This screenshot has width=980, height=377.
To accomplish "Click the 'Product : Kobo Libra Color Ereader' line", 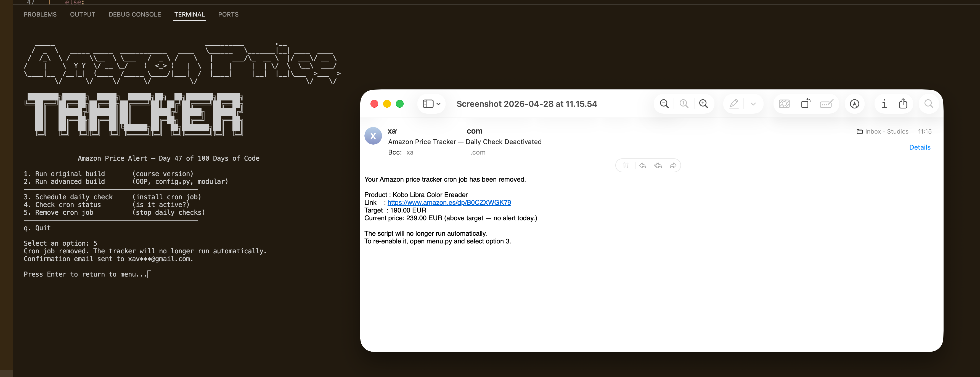I will (x=416, y=195).
